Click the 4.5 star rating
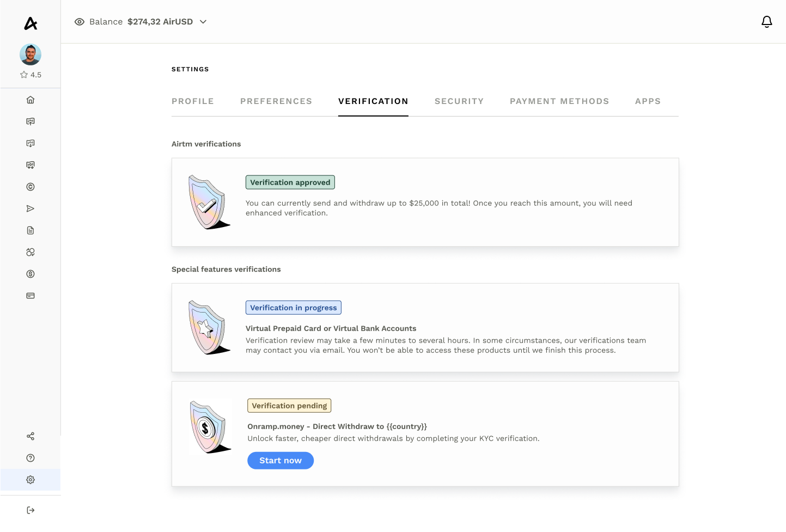Screen dimensions: 786x532 (31, 75)
